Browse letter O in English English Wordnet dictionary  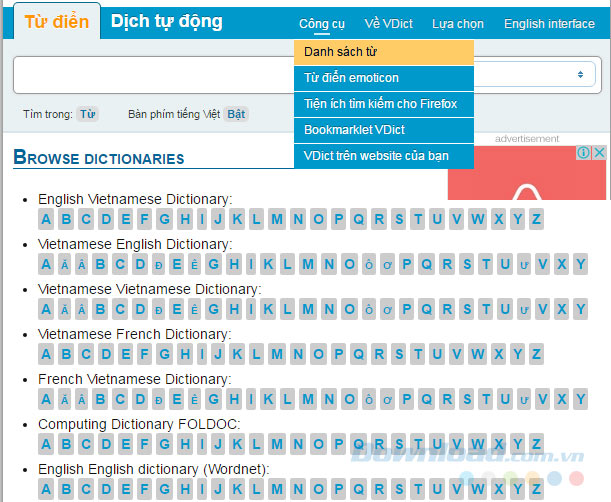318,489
